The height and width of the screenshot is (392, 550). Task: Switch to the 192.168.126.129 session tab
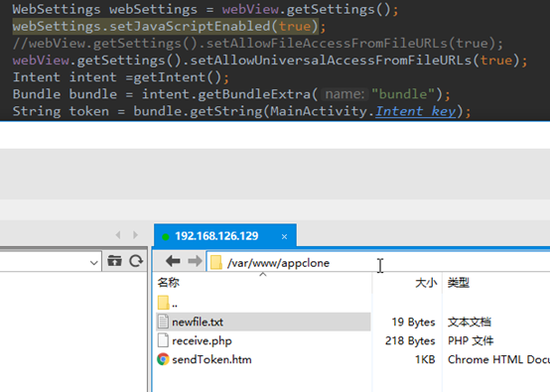coord(216,236)
